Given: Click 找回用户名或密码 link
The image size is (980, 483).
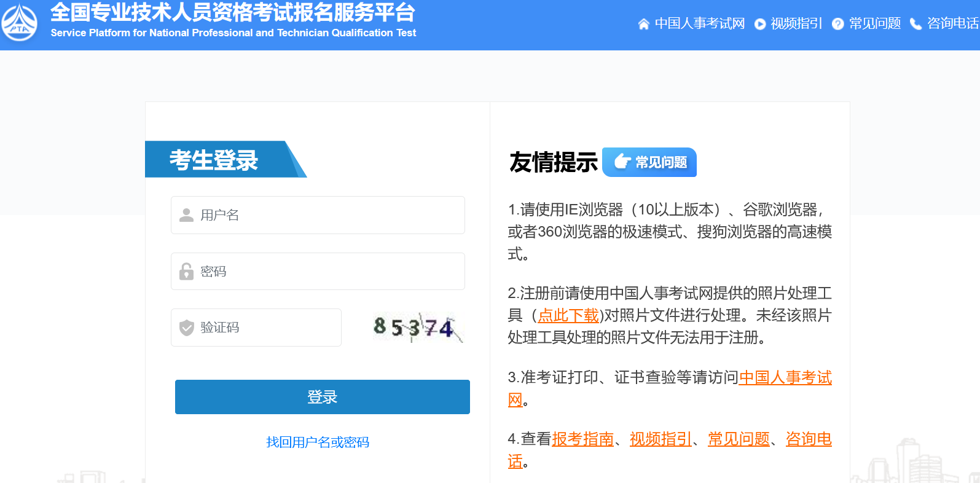Looking at the screenshot, I should point(318,442).
